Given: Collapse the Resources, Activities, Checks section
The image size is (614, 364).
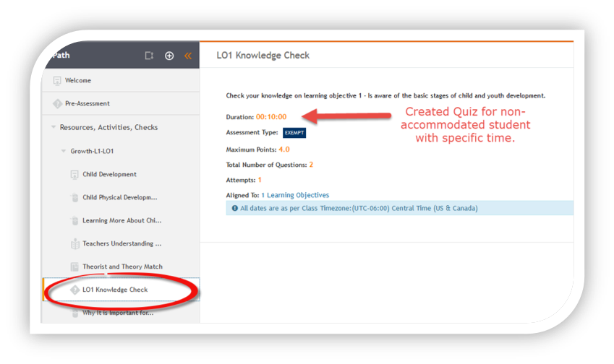Looking at the screenshot, I should (x=53, y=128).
